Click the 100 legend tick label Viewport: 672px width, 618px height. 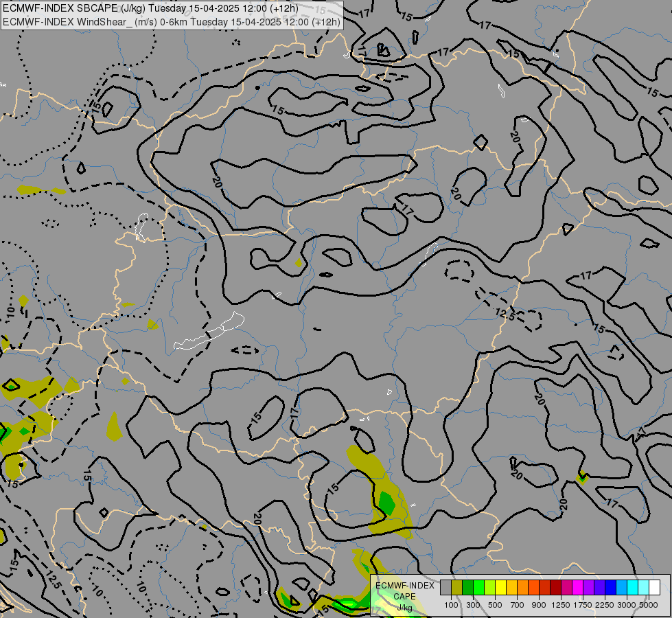[451, 605]
